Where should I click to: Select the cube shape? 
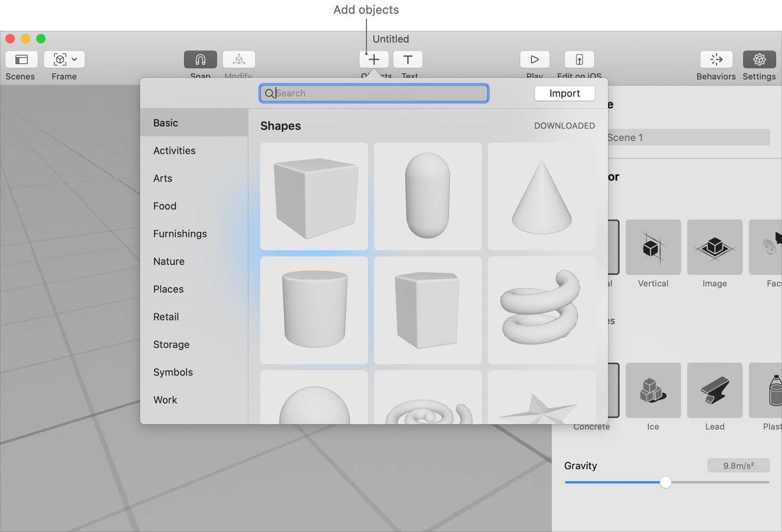[x=313, y=196]
